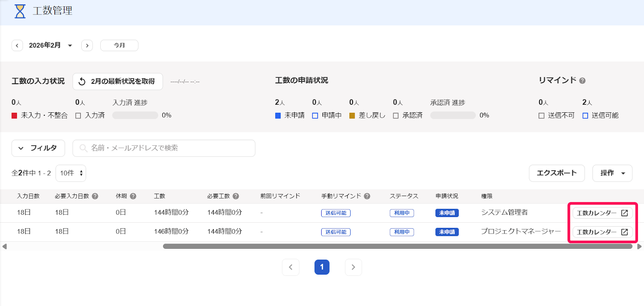Image resolution: width=644 pixels, height=306 pixels.
Task: Open the 2026年2月 month dropdown
Action: tap(50, 45)
